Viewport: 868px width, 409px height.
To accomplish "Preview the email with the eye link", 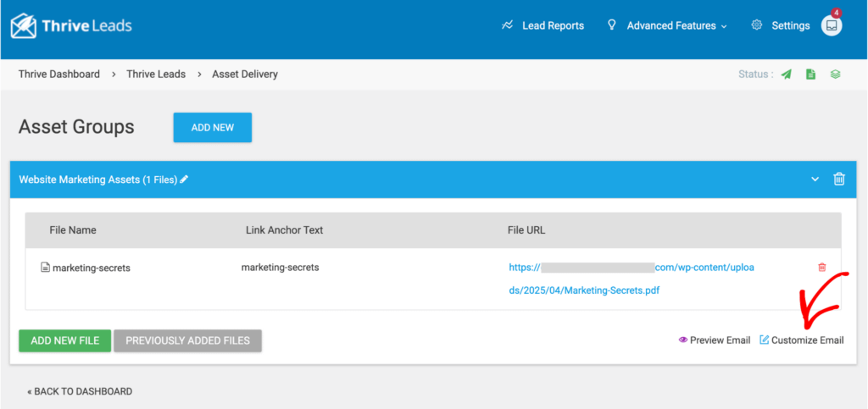I will (714, 340).
